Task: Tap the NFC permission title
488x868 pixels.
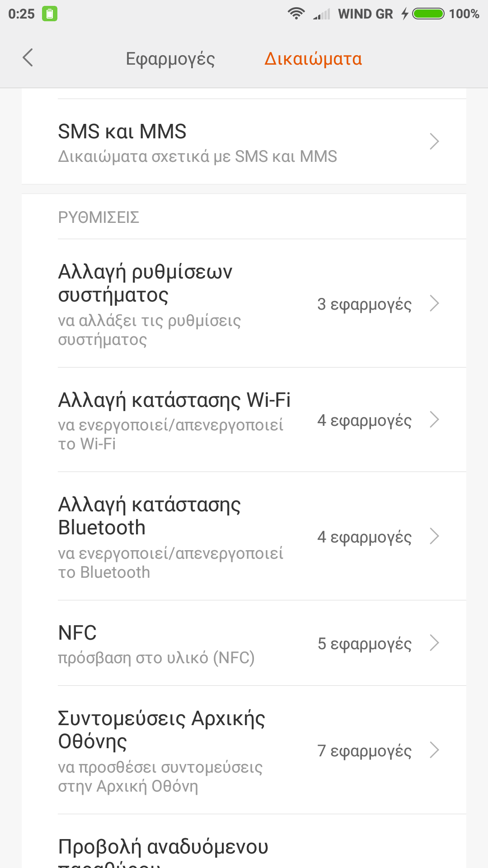Action: tap(77, 633)
